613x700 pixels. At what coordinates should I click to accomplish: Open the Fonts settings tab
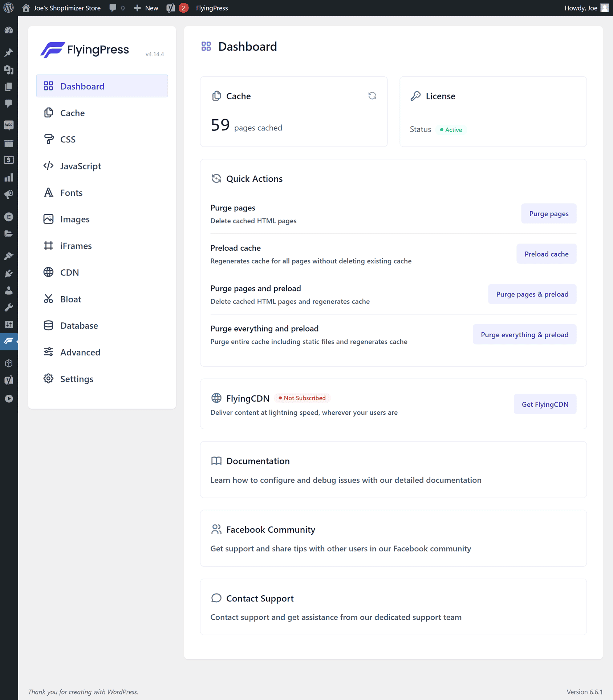pos(102,193)
